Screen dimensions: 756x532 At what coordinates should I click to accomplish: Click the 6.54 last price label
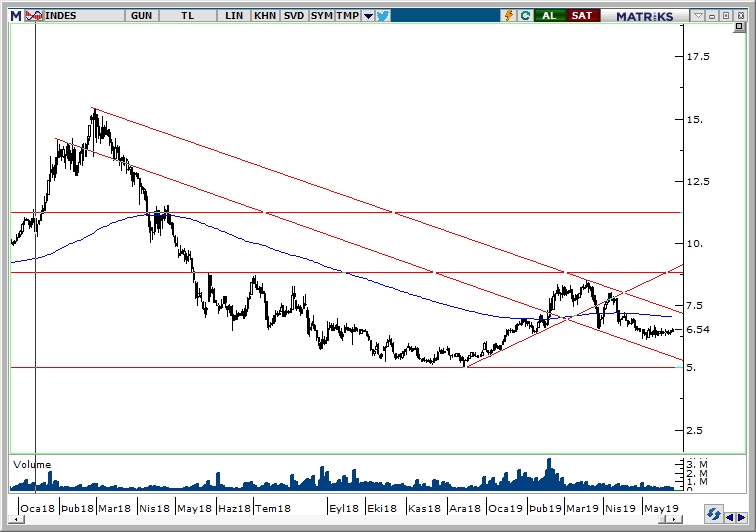pos(698,329)
